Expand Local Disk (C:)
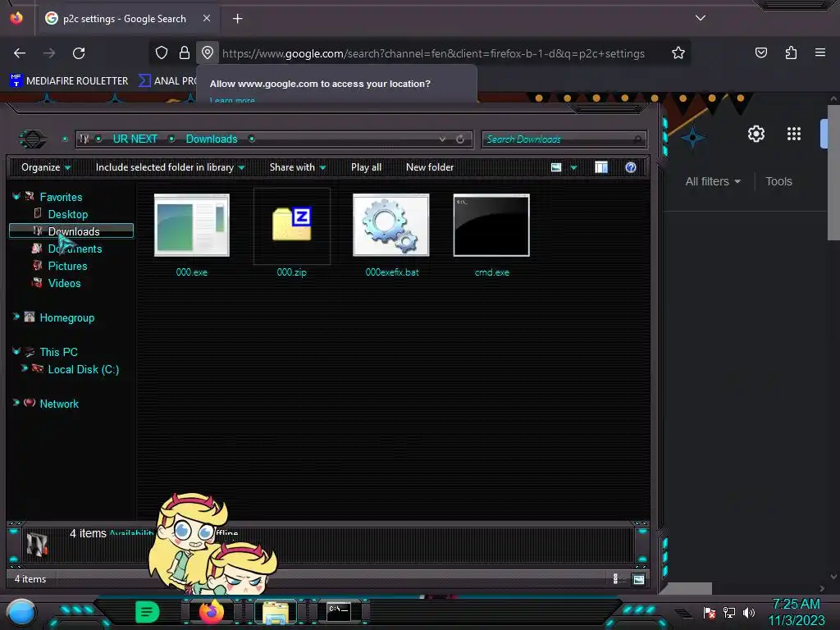The height and width of the screenshot is (630, 840). pos(24,368)
